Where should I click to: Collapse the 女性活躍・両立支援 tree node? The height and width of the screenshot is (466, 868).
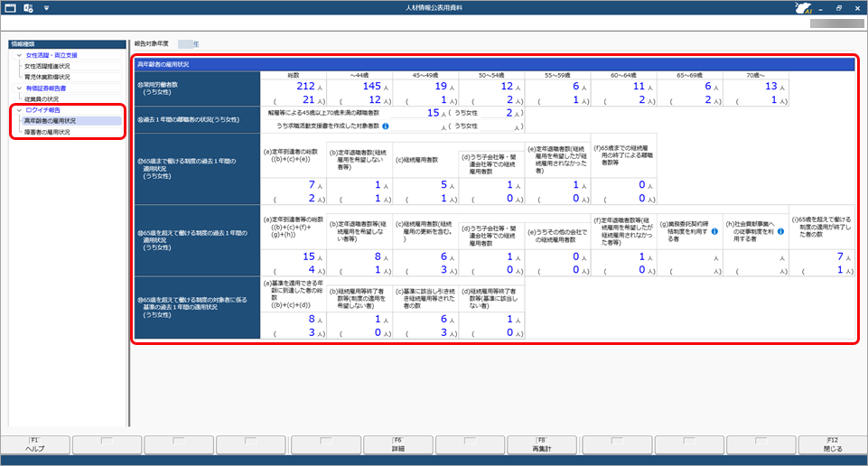(x=19, y=55)
